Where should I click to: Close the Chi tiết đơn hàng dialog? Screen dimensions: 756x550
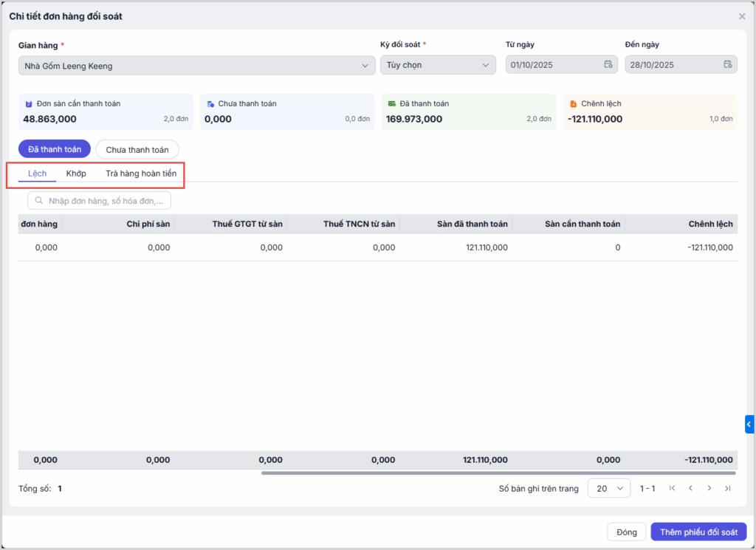tap(742, 16)
